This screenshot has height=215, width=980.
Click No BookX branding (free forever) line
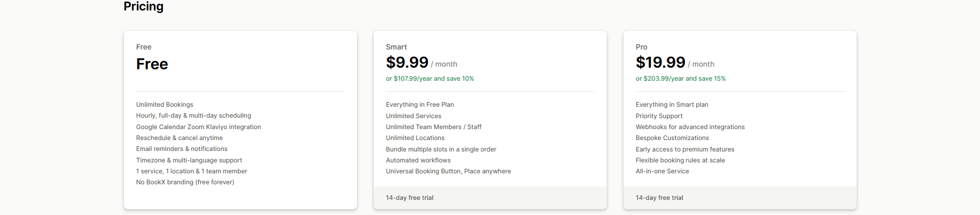[185, 182]
